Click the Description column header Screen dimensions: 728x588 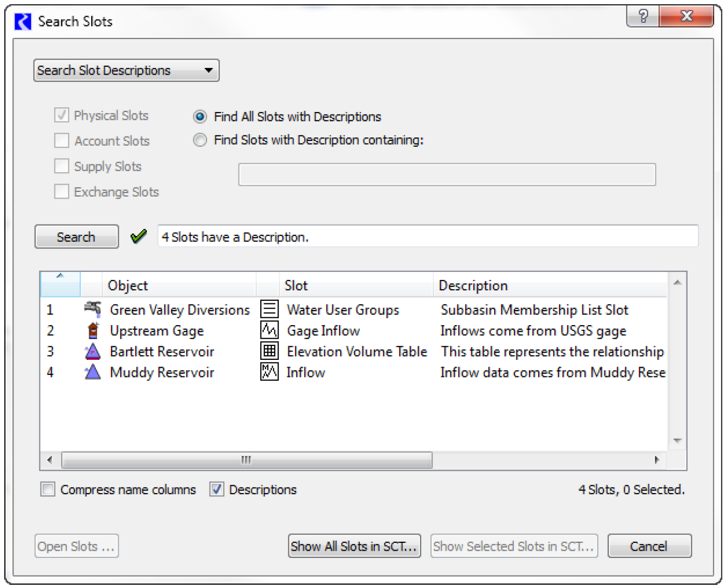(x=550, y=285)
